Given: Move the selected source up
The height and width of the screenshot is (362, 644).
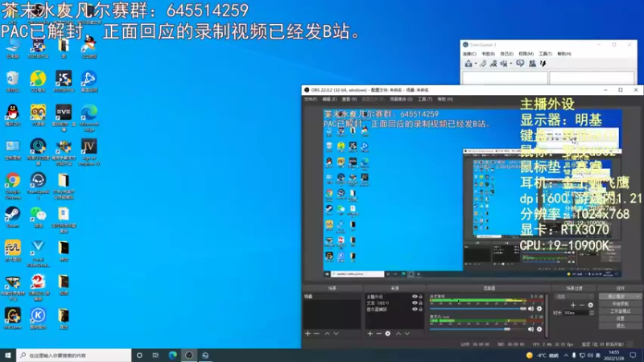Looking at the screenshot, I should [398, 334].
